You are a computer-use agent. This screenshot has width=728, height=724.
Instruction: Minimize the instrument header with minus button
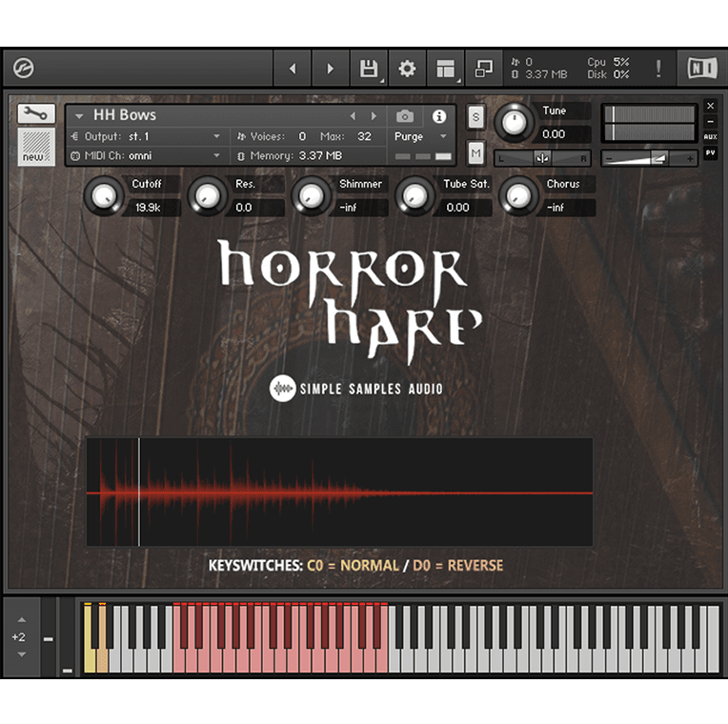[x=710, y=122]
